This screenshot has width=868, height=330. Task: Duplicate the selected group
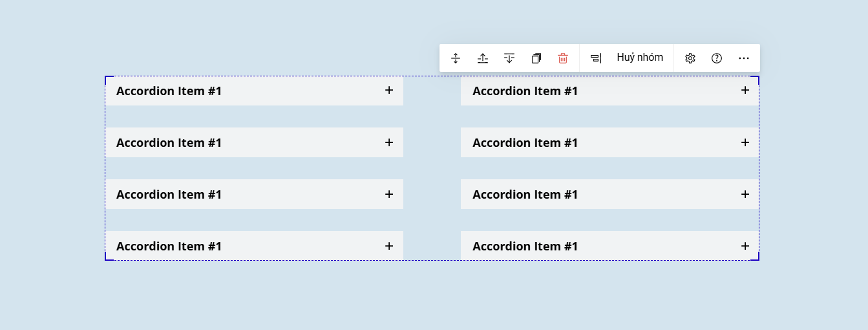tap(536, 58)
